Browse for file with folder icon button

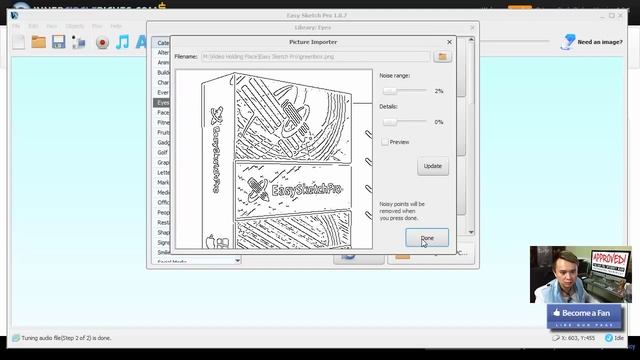pos(442,56)
